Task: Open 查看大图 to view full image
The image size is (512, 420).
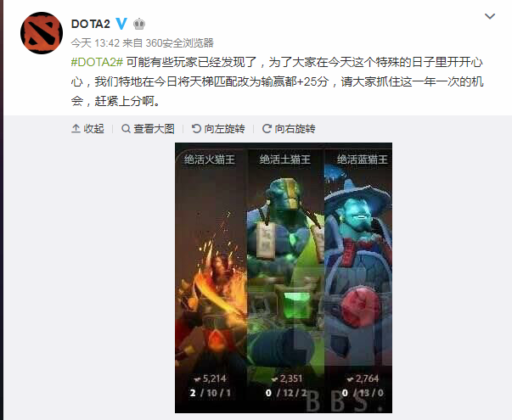Action: [148, 129]
